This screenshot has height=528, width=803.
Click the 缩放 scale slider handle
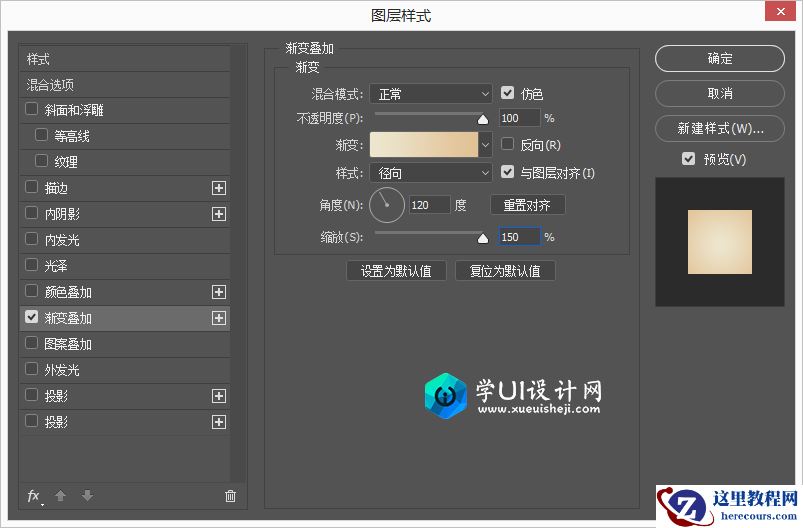(482, 238)
